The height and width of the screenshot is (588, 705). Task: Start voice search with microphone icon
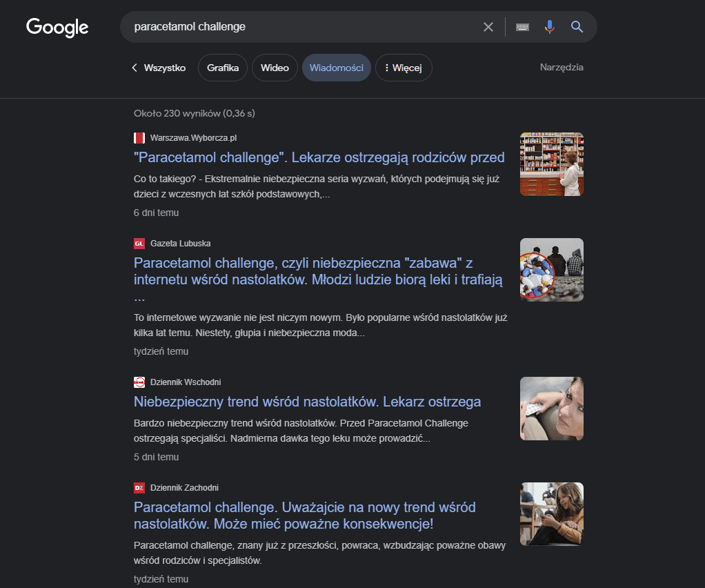(549, 27)
